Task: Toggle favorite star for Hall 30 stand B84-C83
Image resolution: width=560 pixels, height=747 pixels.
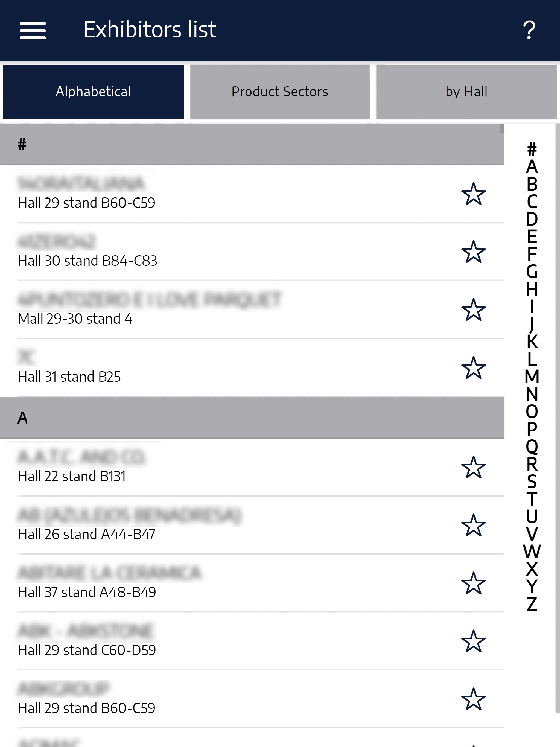Action: pos(474,252)
